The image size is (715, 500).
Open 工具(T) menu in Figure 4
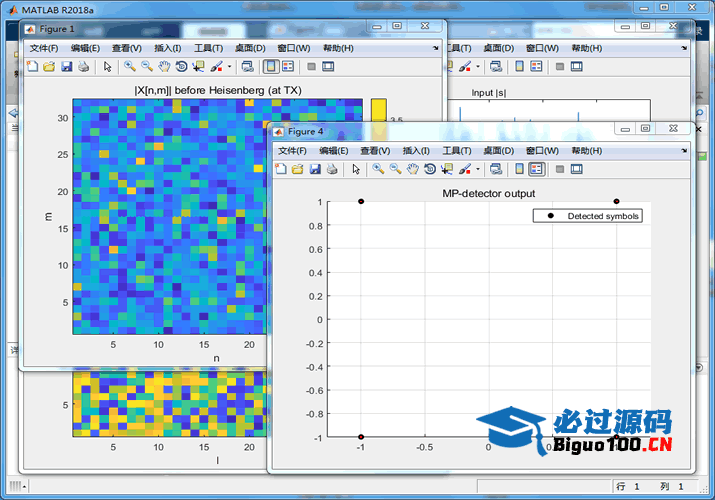tap(457, 151)
